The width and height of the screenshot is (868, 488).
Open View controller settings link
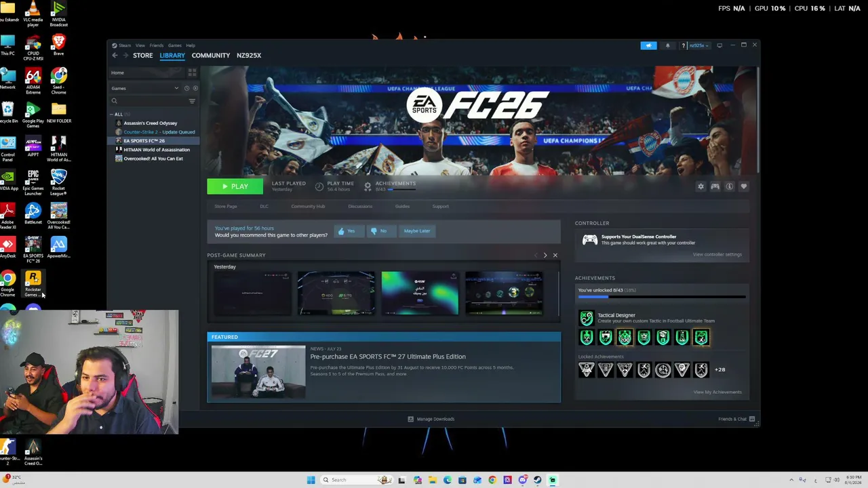(717, 254)
